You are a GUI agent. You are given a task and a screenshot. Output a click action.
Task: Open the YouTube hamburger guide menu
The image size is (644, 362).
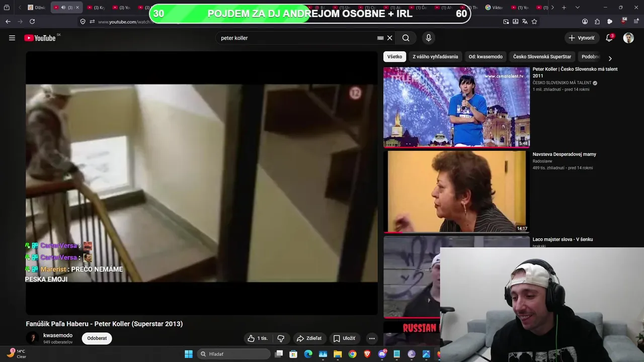(12, 38)
